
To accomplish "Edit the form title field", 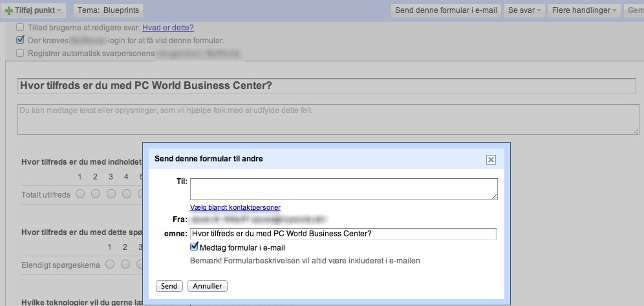I will click(x=327, y=86).
